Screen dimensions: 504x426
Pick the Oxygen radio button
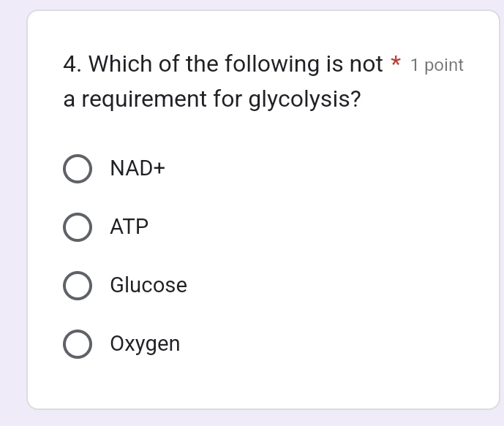click(x=78, y=344)
